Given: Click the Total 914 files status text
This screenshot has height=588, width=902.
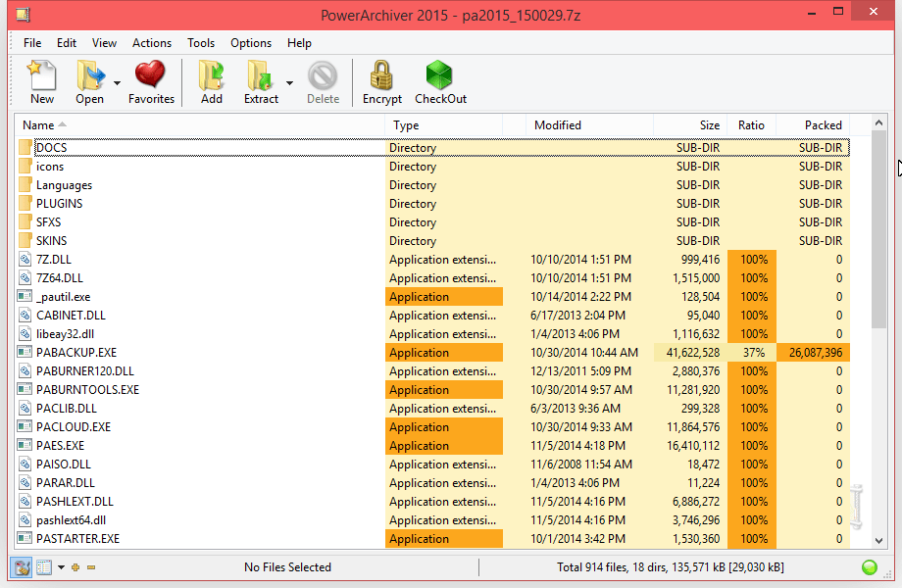Looking at the screenshot, I should [x=671, y=567].
